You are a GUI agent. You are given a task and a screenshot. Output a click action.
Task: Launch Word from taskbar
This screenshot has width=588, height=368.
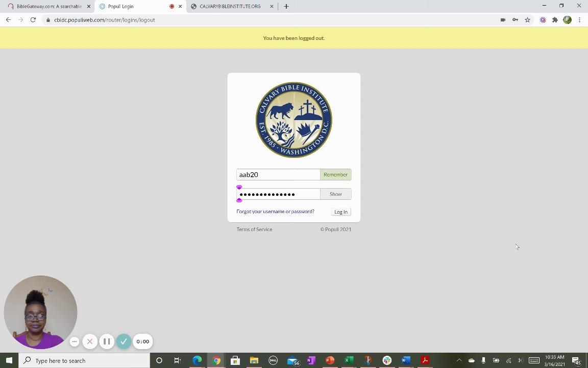(406, 360)
